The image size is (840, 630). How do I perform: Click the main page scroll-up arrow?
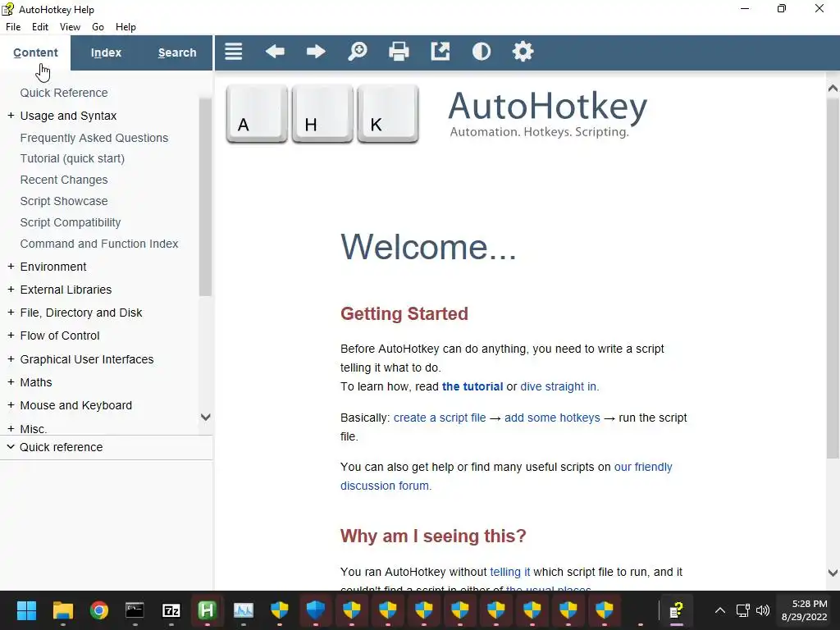(833, 89)
